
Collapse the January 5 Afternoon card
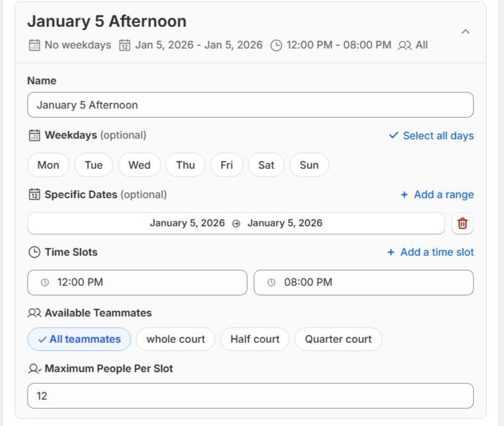(x=465, y=31)
